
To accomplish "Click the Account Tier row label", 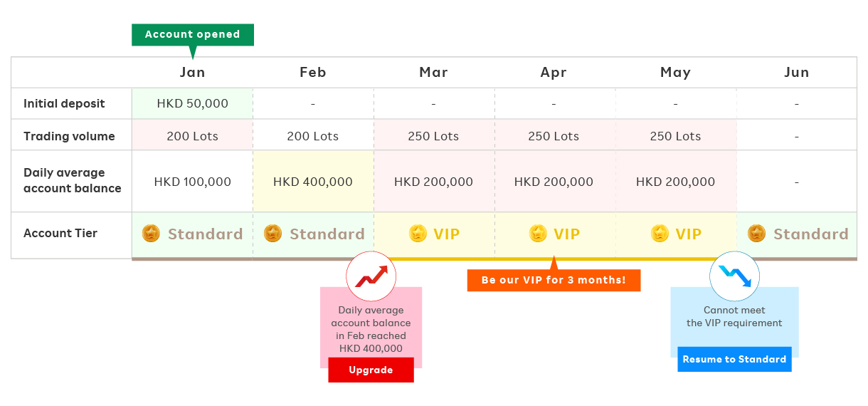I will 60,234.
